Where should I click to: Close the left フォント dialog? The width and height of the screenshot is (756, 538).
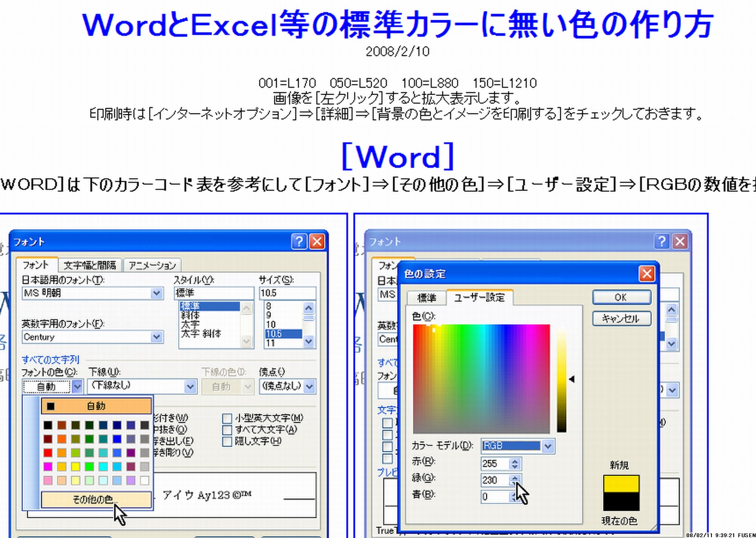[317, 241]
